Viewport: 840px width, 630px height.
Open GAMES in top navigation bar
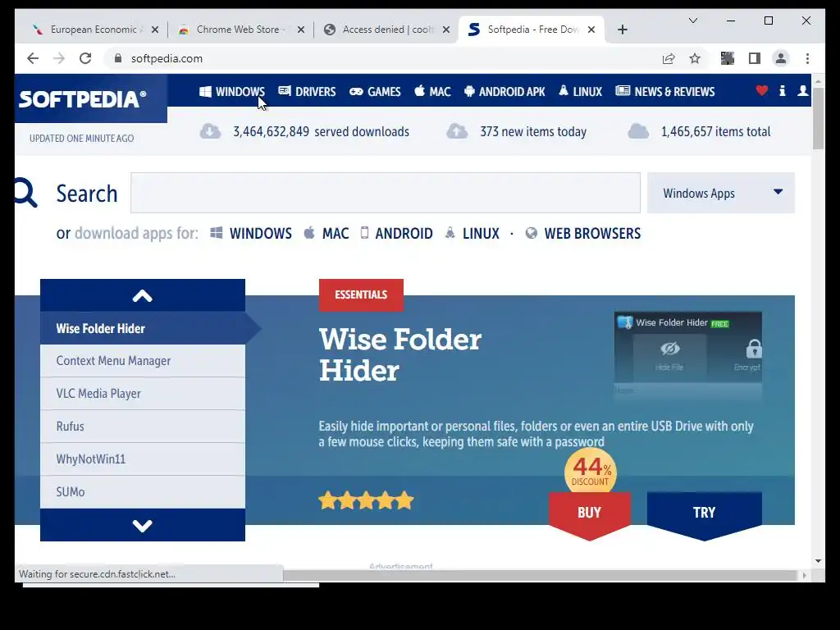pos(375,92)
